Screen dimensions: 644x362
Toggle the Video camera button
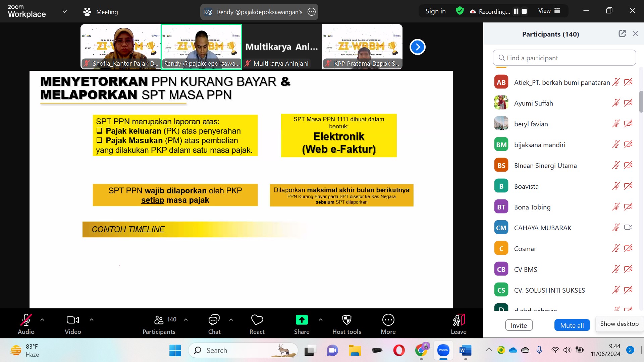pos(73,320)
